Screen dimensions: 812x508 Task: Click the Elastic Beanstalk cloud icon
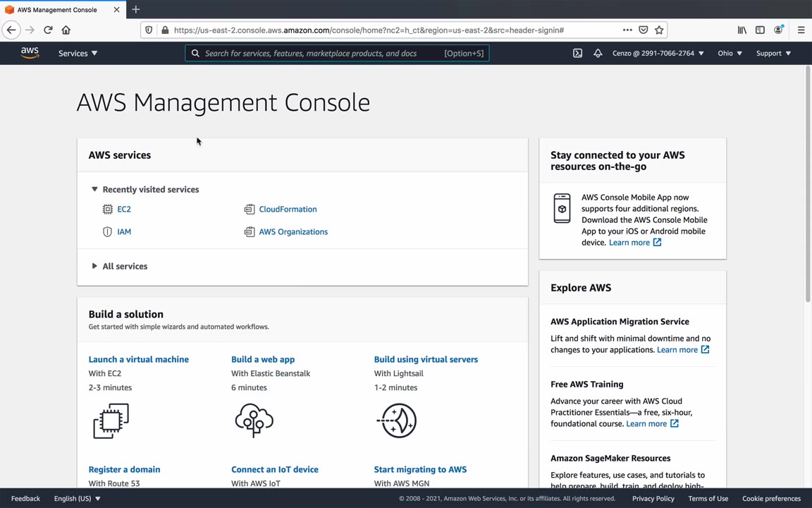[254, 421]
